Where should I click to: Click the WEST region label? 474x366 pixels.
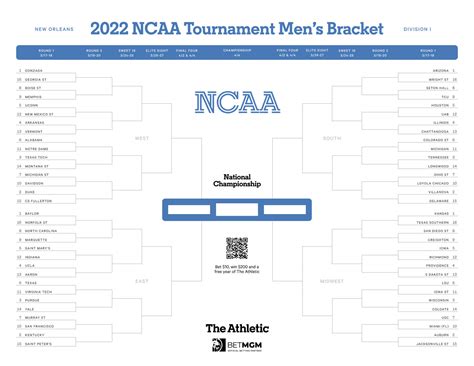(x=142, y=138)
